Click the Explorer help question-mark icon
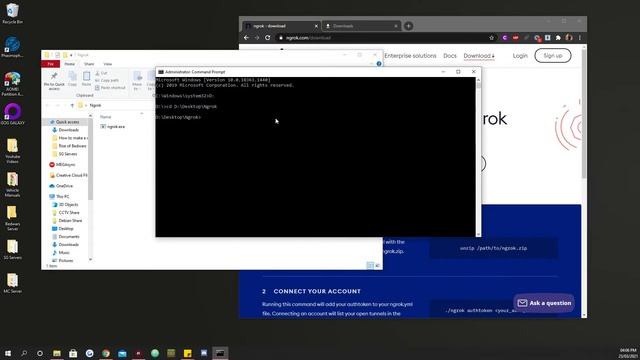This screenshot has height=360, width=640. [x=379, y=64]
